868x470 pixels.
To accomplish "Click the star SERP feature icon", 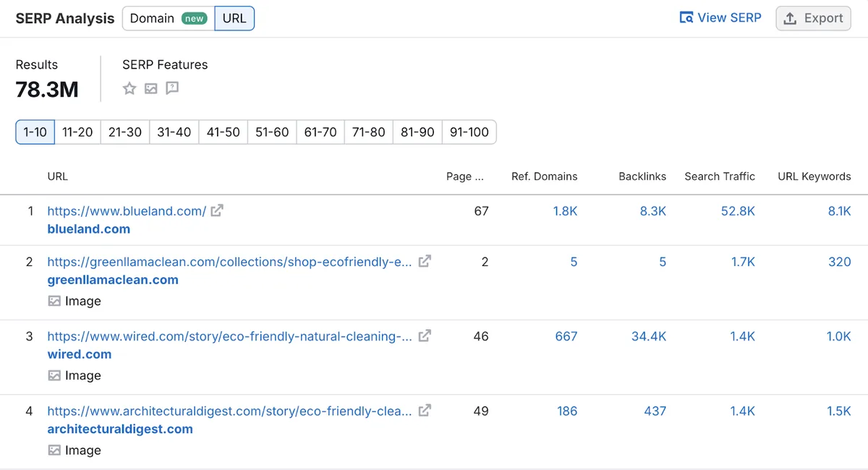I will coord(129,88).
